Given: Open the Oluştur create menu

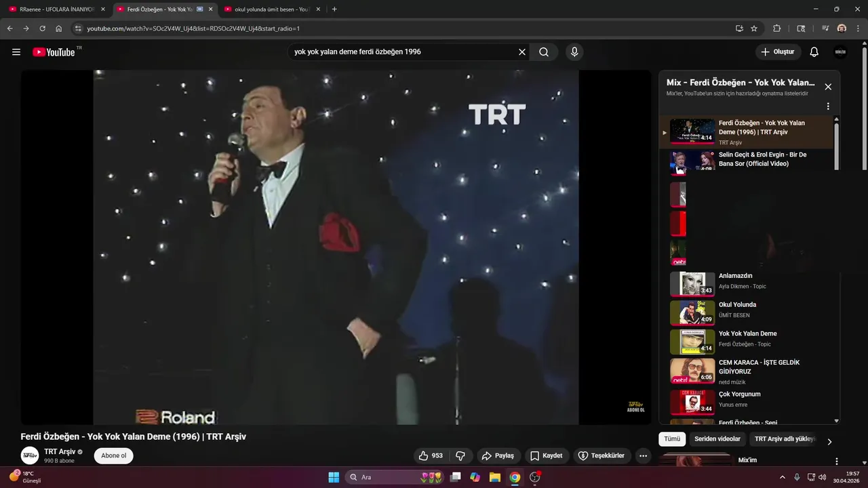Looking at the screenshot, I should [x=778, y=52].
